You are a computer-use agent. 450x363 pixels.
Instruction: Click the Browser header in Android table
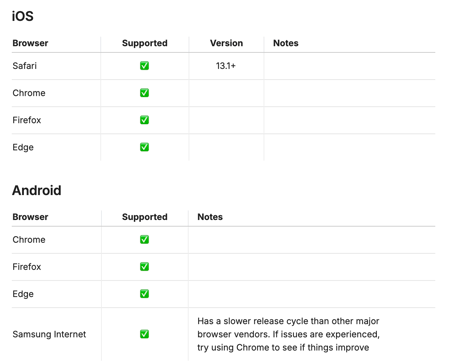click(30, 217)
